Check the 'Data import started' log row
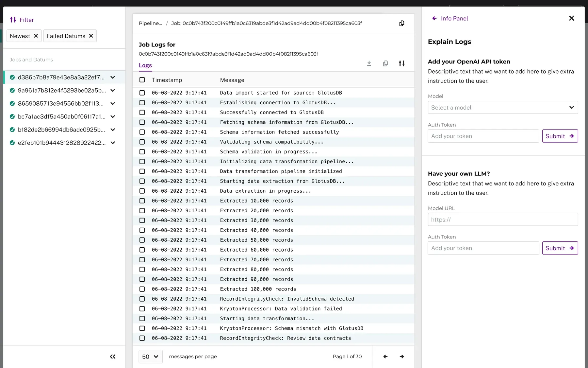588x368 pixels. 142,93
